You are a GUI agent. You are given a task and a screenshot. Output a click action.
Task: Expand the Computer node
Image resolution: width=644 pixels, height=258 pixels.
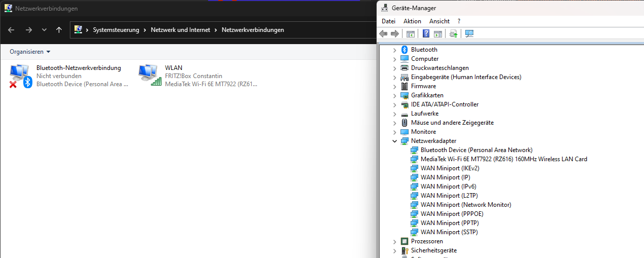395,59
